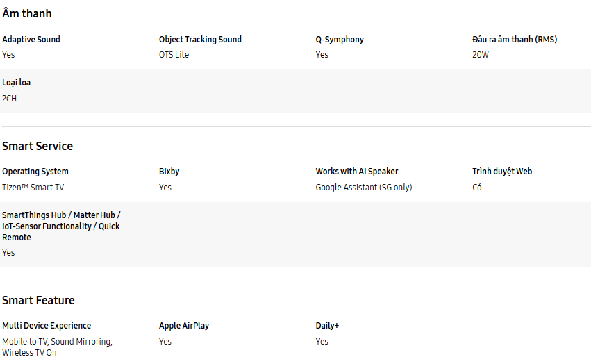Click the Bixby spec label
The image size is (591, 364).
coord(169,172)
